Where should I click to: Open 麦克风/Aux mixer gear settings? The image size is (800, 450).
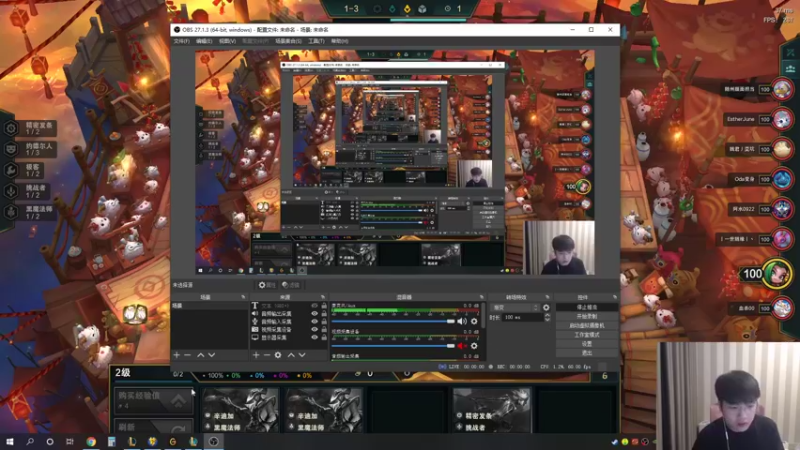point(474,321)
